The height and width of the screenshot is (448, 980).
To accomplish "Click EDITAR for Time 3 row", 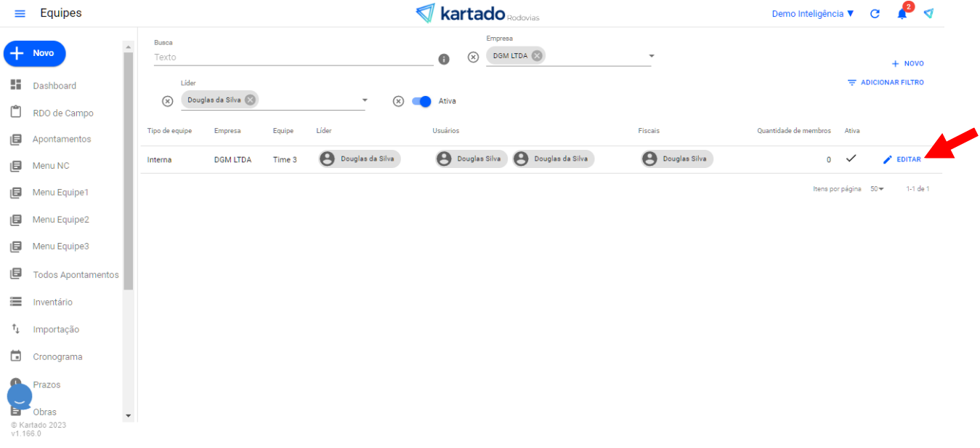I will coord(902,159).
